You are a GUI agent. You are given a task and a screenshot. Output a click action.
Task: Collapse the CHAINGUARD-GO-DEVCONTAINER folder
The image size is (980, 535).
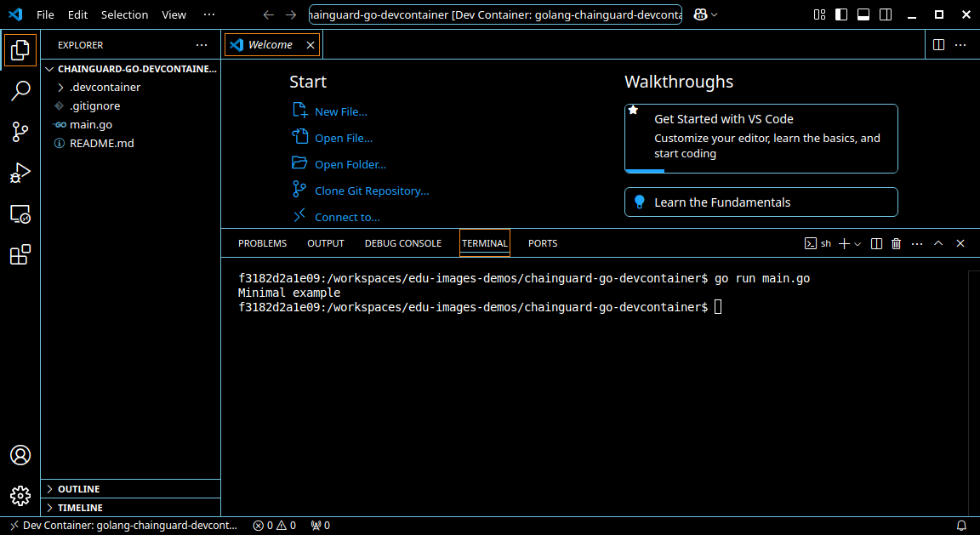point(48,69)
